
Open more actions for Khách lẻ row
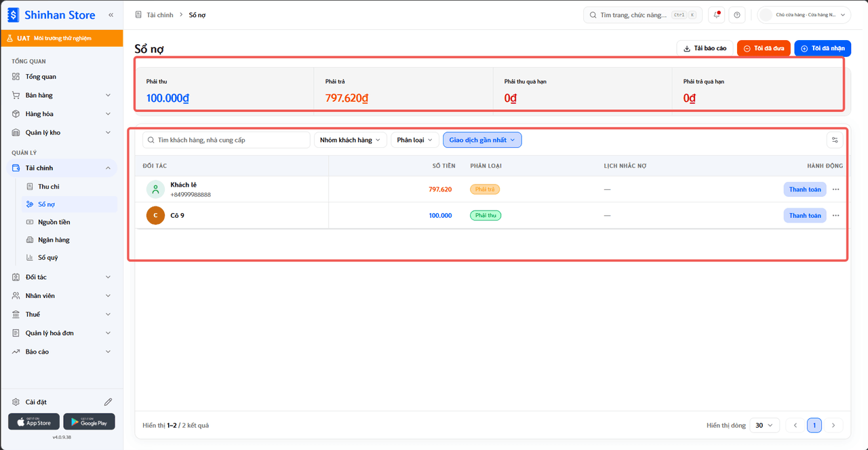pyautogui.click(x=835, y=189)
